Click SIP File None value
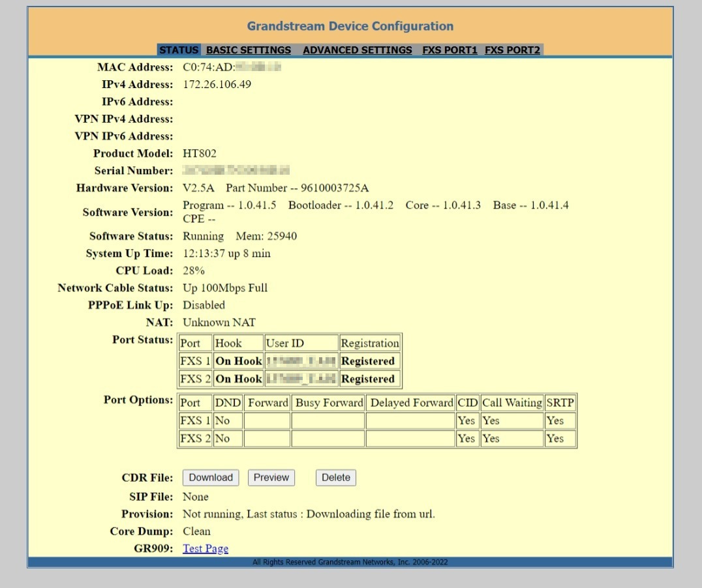Viewport: 702px width, 588px height. (x=196, y=497)
